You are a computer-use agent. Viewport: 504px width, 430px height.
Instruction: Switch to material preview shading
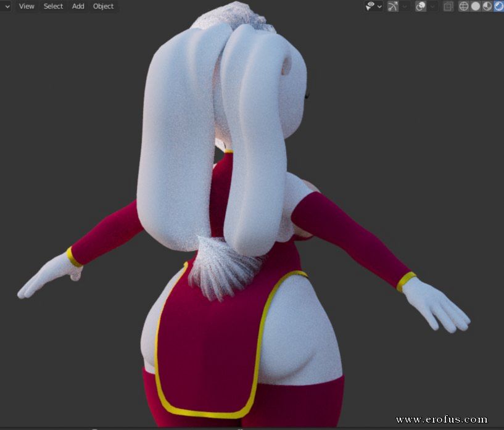[x=487, y=6]
